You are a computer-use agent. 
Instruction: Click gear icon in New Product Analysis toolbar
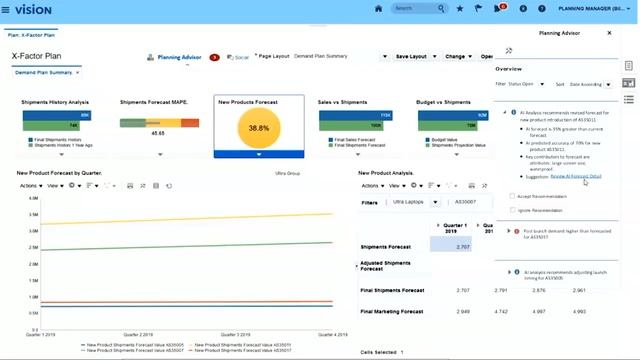coord(413,185)
